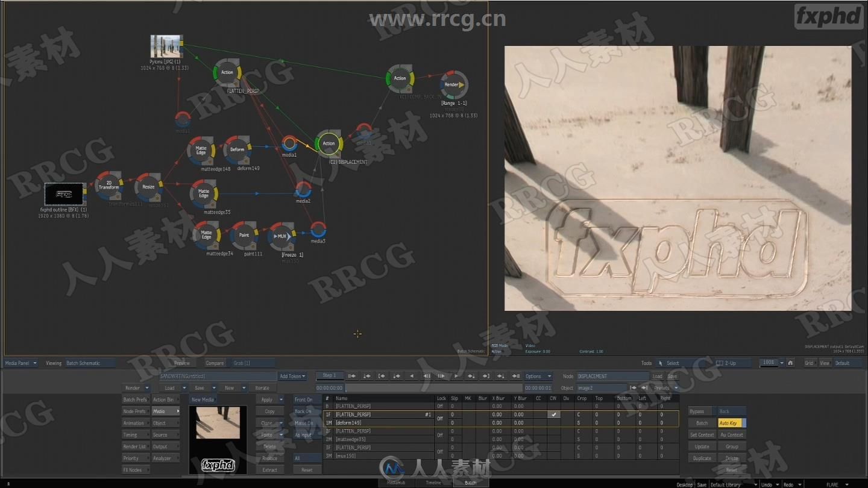Select the fxphd outline clip node
Image resolution: width=868 pixels, height=488 pixels.
(x=64, y=194)
